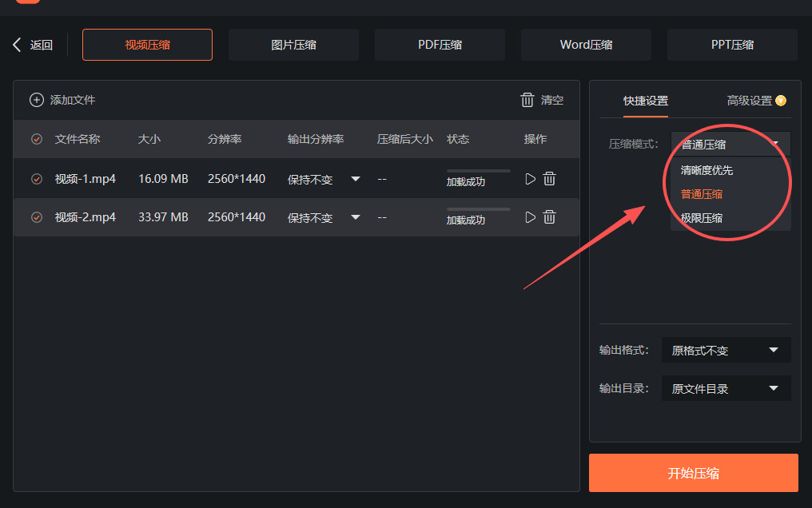Open the 高级设置 tab
Viewport: 812px width, 508px height.
click(750, 101)
